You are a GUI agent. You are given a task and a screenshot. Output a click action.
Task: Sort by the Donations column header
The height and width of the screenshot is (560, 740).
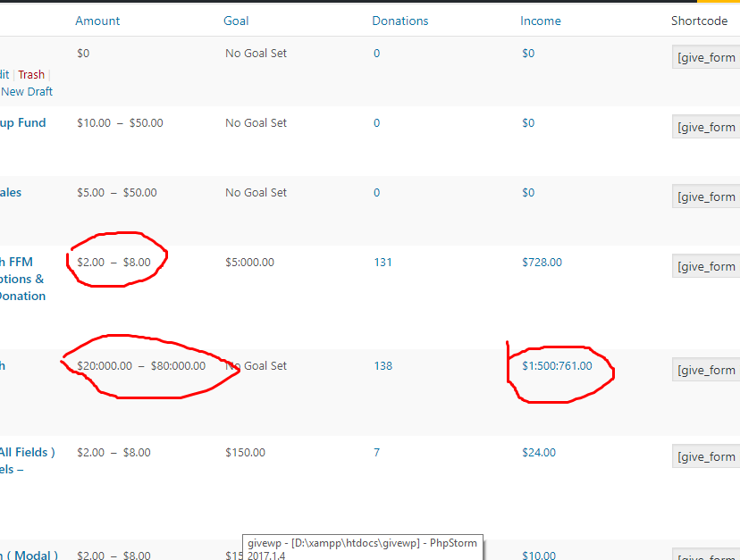coord(400,21)
